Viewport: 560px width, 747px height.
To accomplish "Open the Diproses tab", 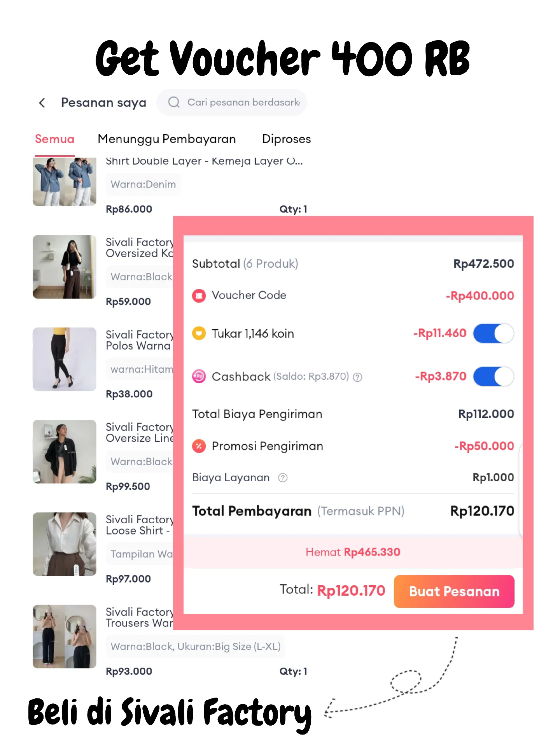I will pos(287,139).
